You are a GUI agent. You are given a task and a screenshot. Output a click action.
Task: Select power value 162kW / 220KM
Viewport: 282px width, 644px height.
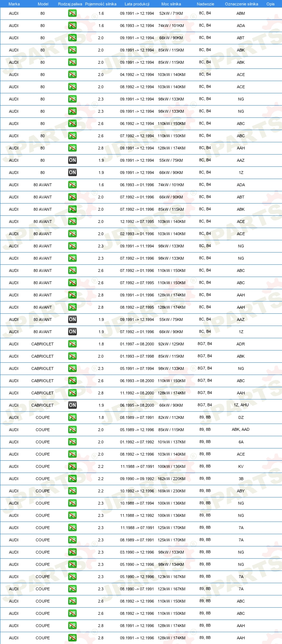(171, 479)
